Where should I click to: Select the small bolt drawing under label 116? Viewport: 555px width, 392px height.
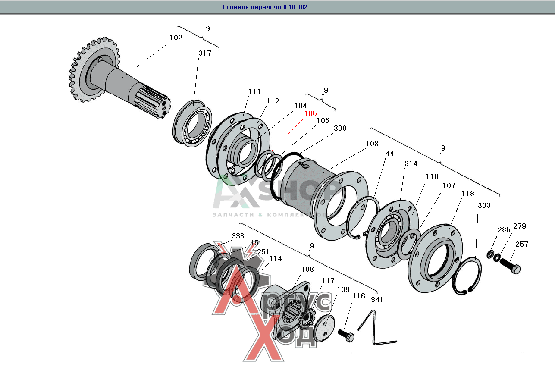(346, 335)
